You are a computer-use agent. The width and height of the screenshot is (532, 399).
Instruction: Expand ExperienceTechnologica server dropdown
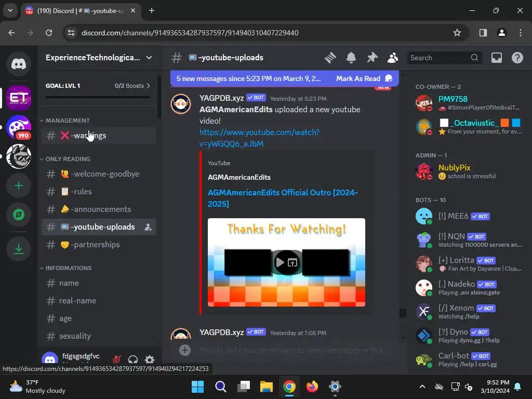(x=149, y=58)
